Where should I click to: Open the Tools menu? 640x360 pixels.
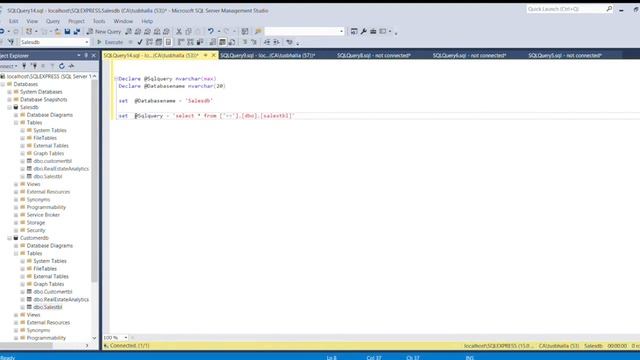coord(99,21)
